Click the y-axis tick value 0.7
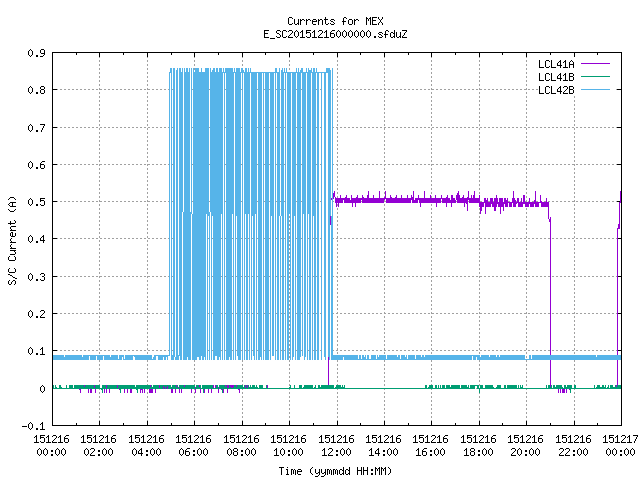This screenshot has height=480, width=640. 37,128
